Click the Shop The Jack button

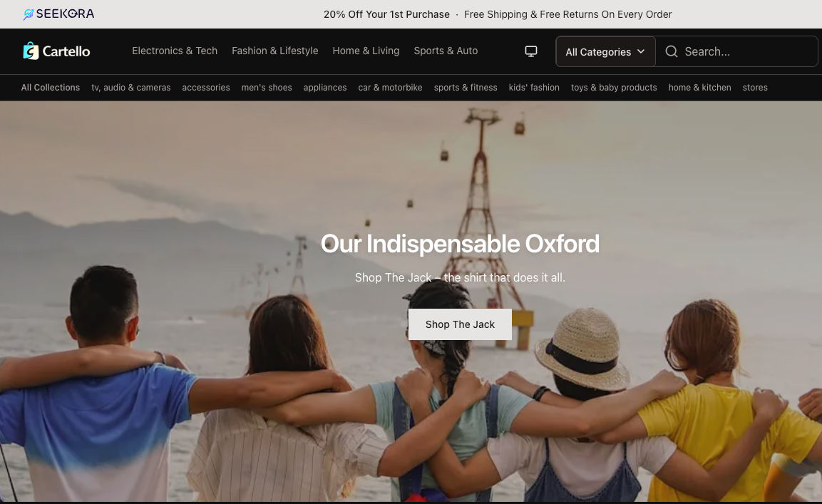pos(460,324)
